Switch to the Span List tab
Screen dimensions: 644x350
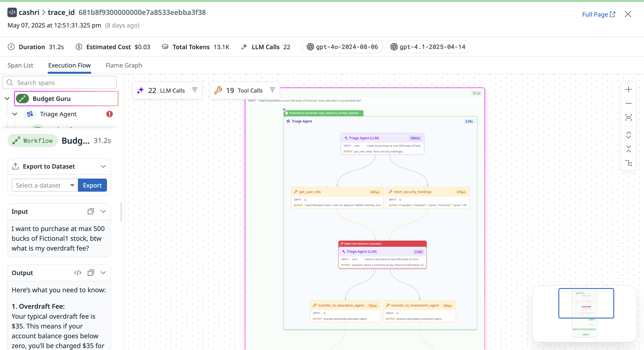coord(20,65)
